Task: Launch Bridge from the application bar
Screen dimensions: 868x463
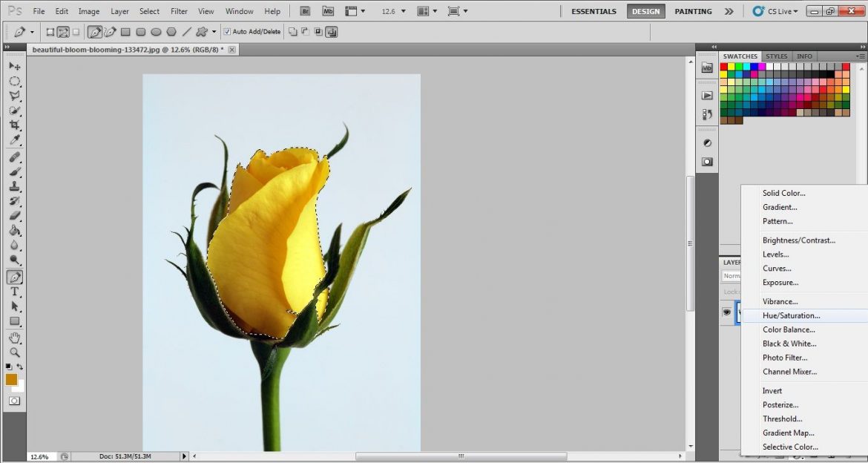Action: pos(306,11)
